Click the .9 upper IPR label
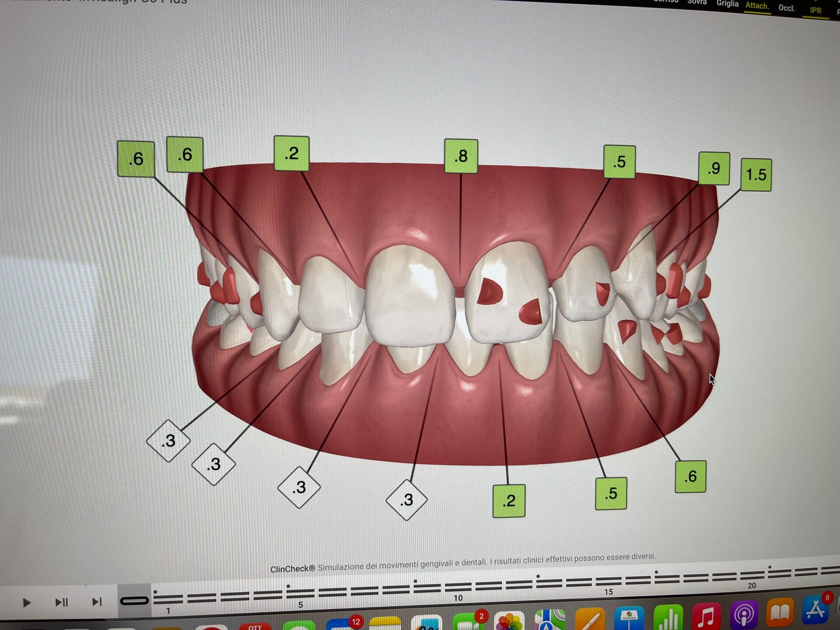The height and width of the screenshot is (630, 840). coord(714,168)
